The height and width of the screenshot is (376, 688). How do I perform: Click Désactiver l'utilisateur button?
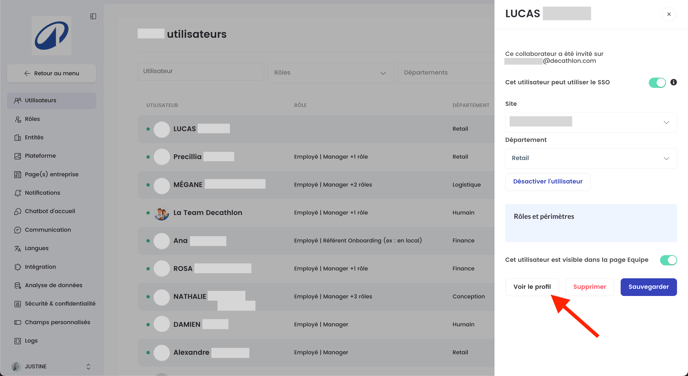pyautogui.click(x=548, y=182)
